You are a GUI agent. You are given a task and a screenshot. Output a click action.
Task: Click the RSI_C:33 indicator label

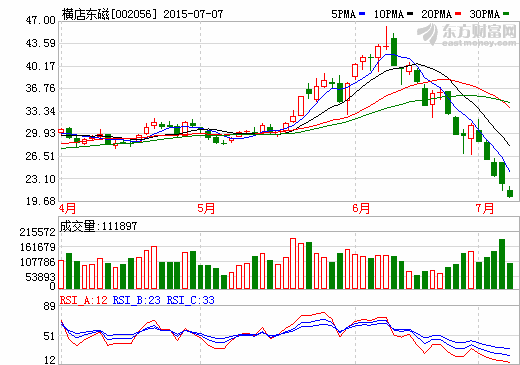pyautogui.click(x=191, y=300)
